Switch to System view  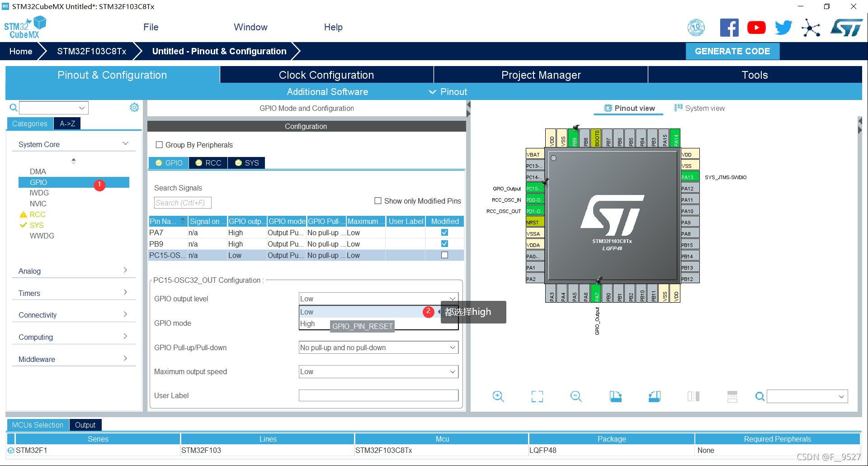click(x=699, y=108)
